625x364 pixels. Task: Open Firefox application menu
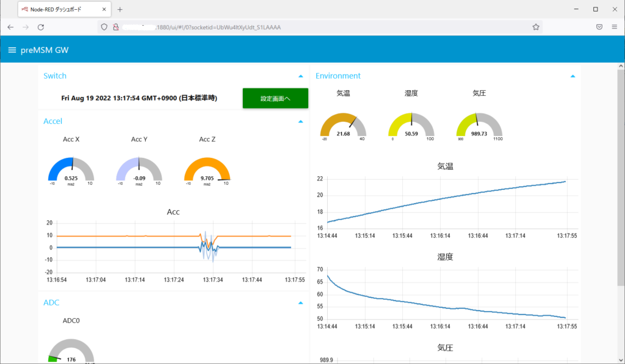point(615,27)
